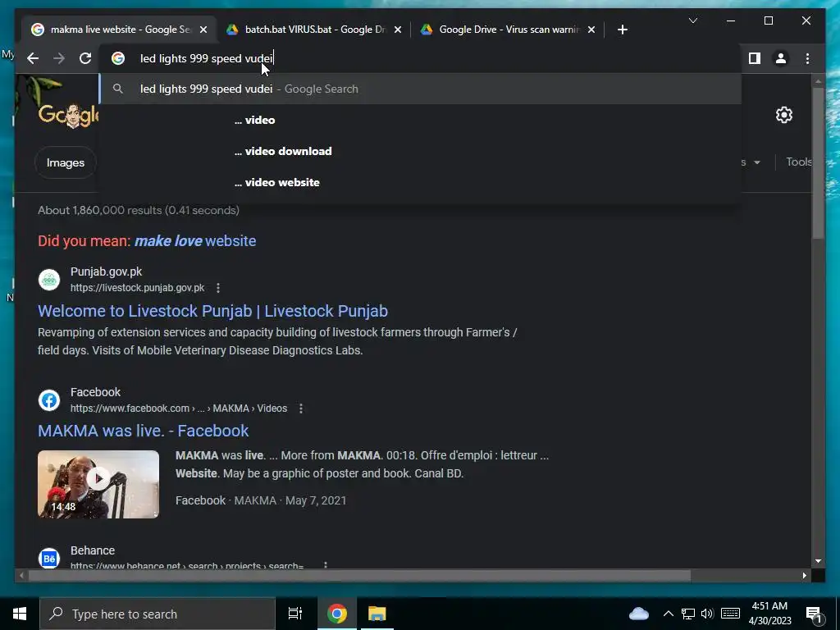Screen dimensions: 840x630
Task: Click the Chrome taskbar icon
Action: click(337, 614)
